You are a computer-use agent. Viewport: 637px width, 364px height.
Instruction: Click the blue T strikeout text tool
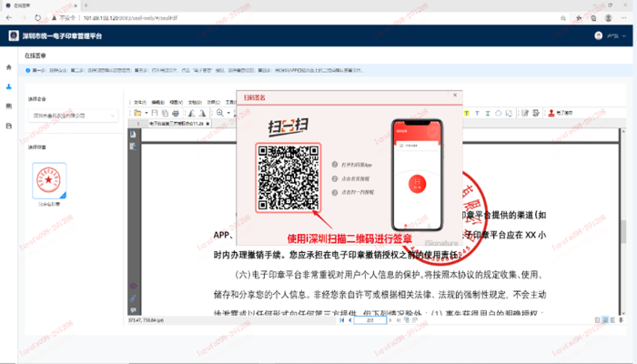tap(478, 114)
